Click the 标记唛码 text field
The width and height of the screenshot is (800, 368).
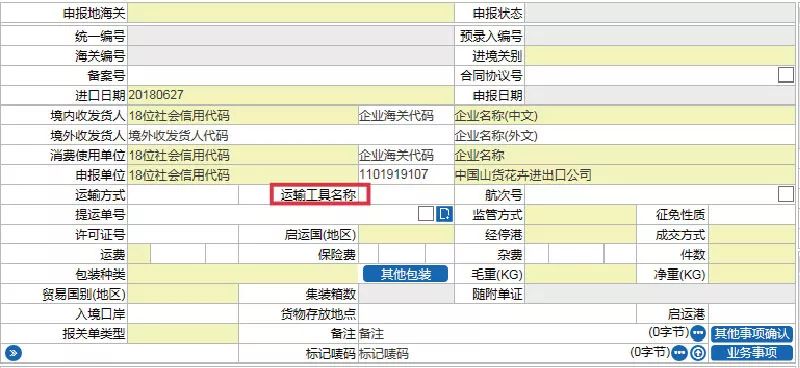coord(494,353)
